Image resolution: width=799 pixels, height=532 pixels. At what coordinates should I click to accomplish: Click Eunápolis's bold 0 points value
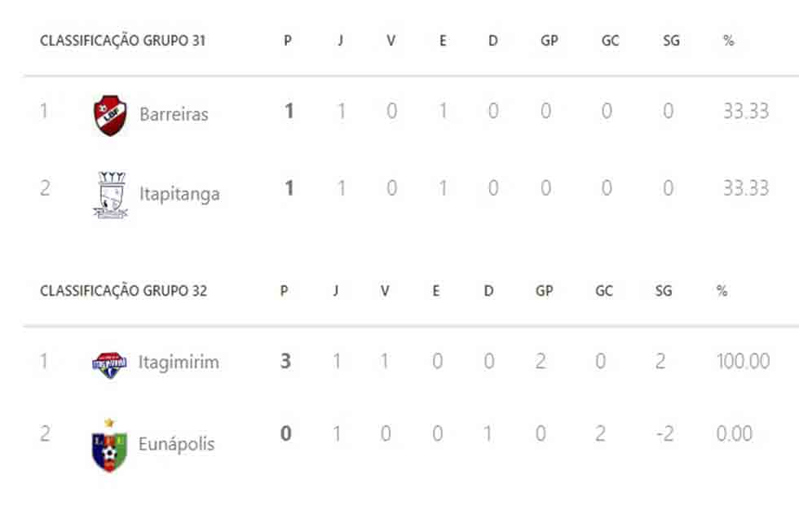(286, 433)
